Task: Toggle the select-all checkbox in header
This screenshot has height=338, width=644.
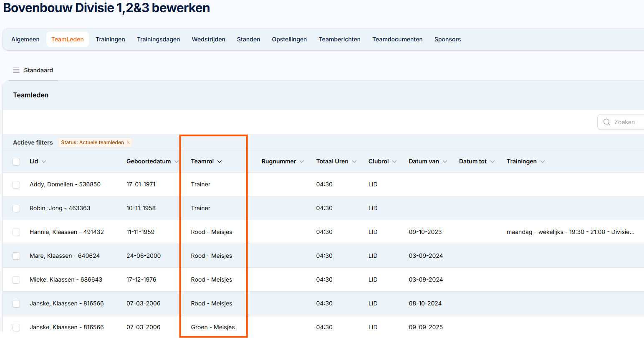Action: (x=16, y=162)
